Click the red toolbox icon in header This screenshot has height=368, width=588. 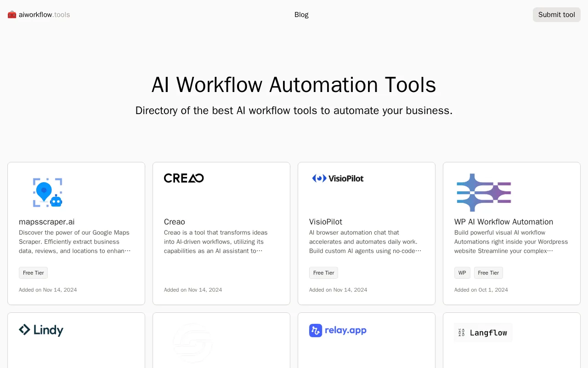tap(12, 15)
